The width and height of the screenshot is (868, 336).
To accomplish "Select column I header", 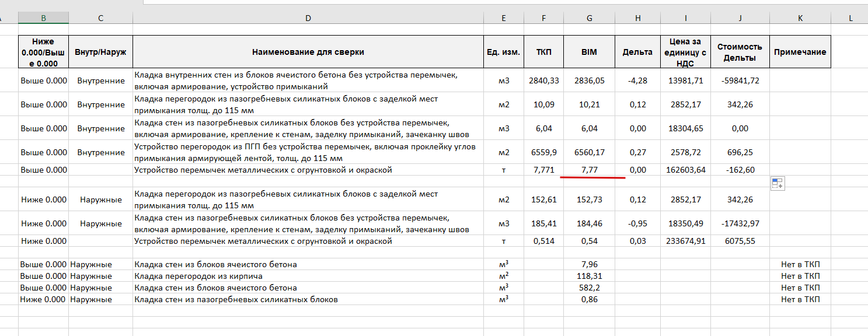I will (x=686, y=18).
